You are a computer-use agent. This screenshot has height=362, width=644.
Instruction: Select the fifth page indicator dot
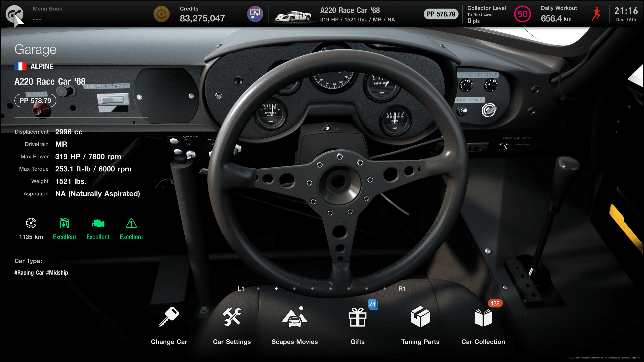tap(331, 289)
